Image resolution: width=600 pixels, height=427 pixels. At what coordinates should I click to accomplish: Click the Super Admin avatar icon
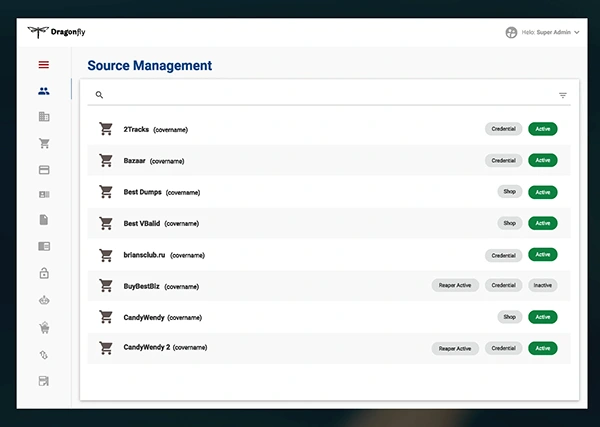point(511,33)
